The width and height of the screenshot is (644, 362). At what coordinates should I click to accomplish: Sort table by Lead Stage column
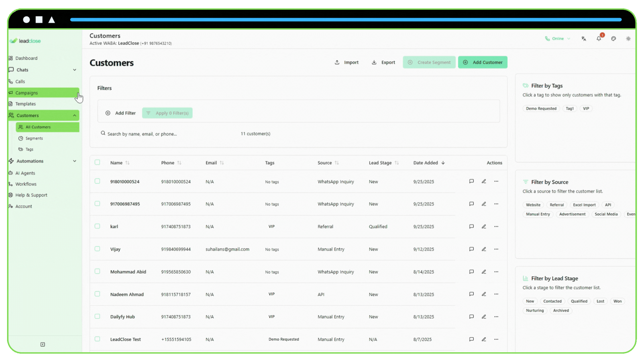click(384, 163)
